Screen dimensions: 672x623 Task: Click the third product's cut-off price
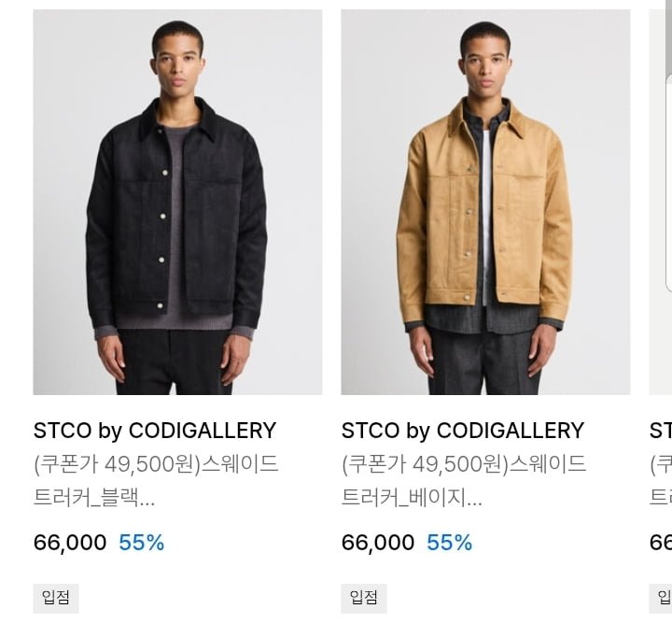click(661, 543)
